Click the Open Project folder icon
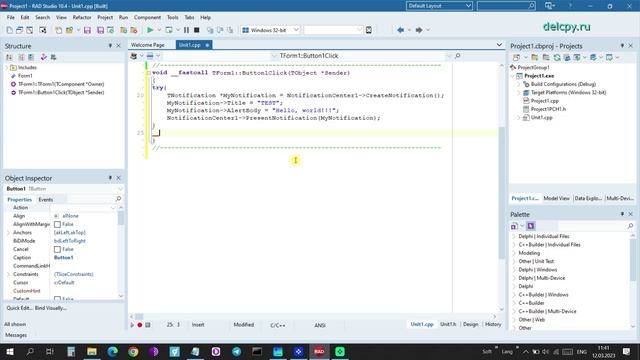Viewport: 640px width, 360px height. (x=70, y=30)
